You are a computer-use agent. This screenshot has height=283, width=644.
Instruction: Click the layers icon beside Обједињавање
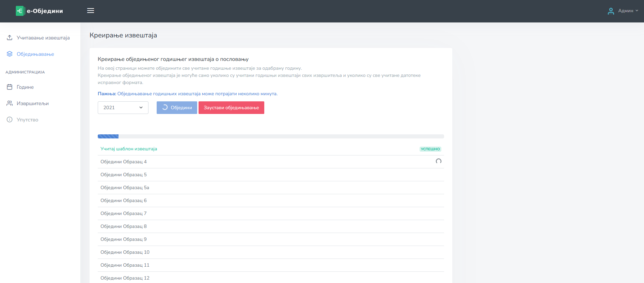pyautogui.click(x=10, y=54)
